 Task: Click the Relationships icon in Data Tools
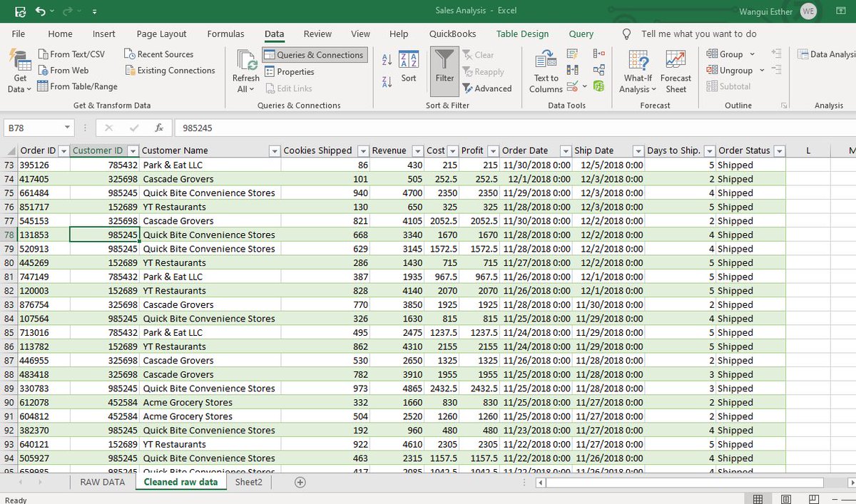pos(598,71)
